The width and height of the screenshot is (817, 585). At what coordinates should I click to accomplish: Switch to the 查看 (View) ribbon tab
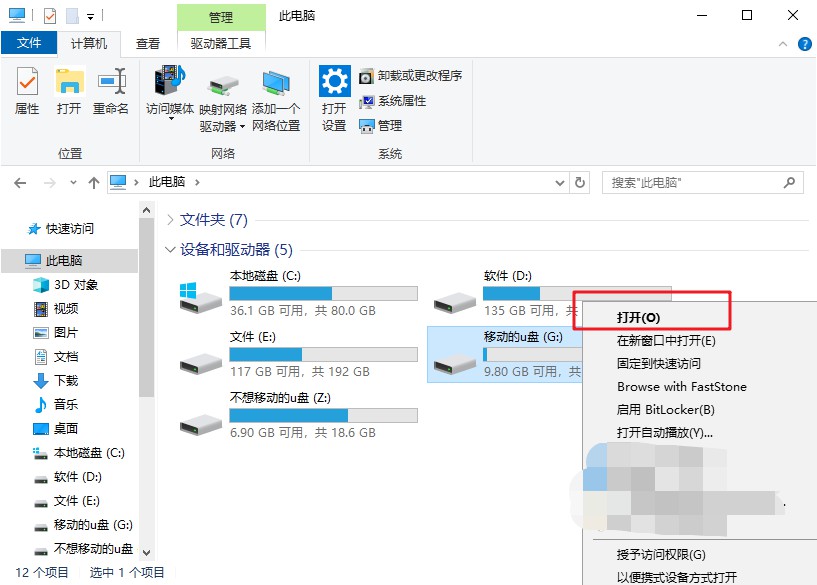pyautogui.click(x=148, y=43)
